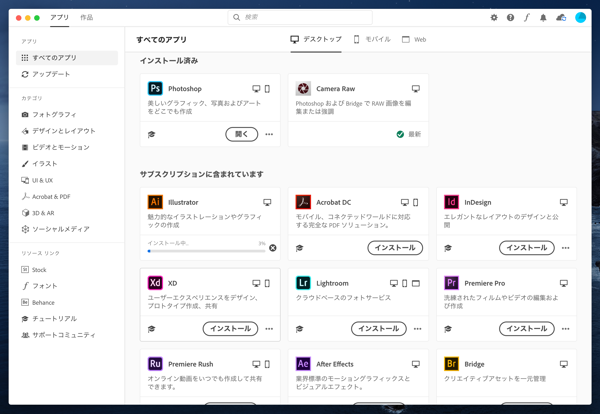Open the ソーシャルメディア category
Viewport: 600px width, 414px height.
55,229
